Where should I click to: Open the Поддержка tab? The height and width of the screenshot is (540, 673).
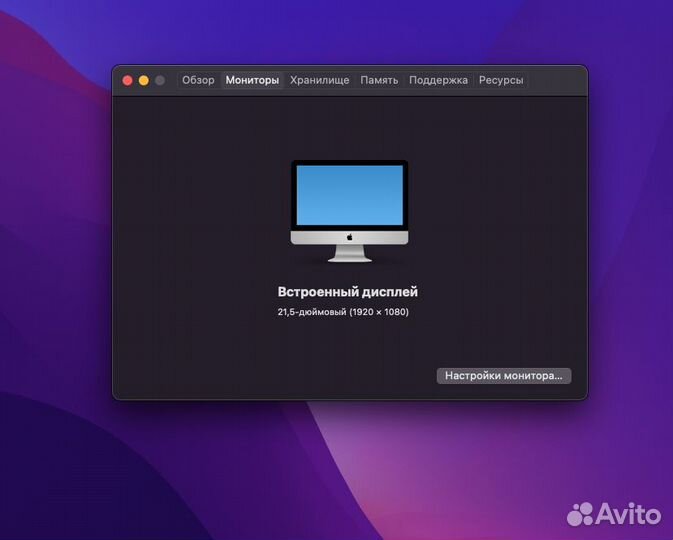(x=438, y=80)
